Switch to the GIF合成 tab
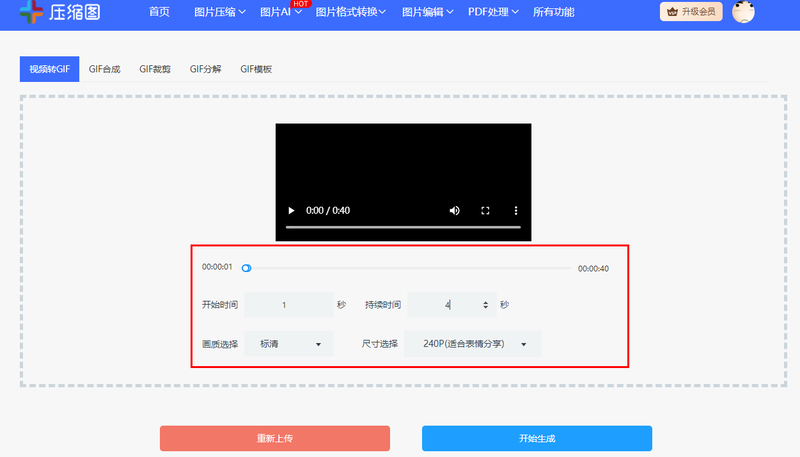The height and width of the screenshot is (457, 800). pyautogui.click(x=104, y=69)
